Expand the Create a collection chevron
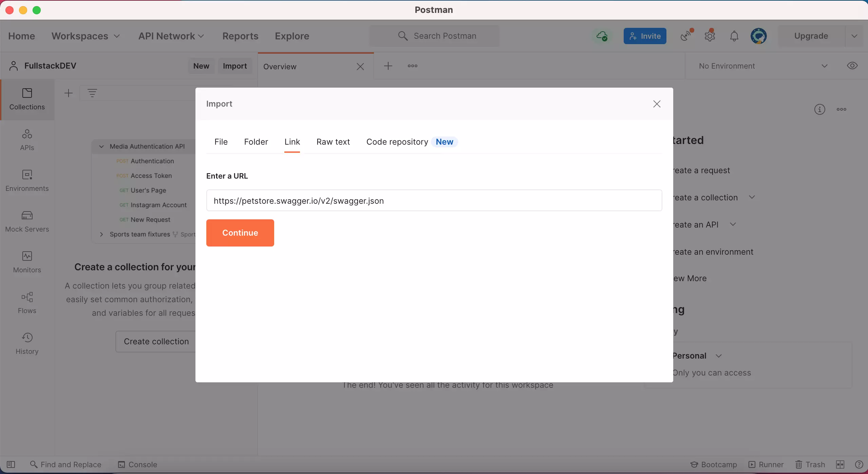Image resolution: width=868 pixels, height=474 pixels. pyautogui.click(x=752, y=197)
